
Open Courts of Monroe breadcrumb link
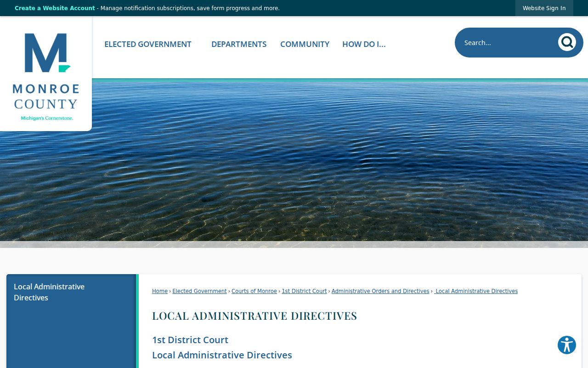pos(254,291)
